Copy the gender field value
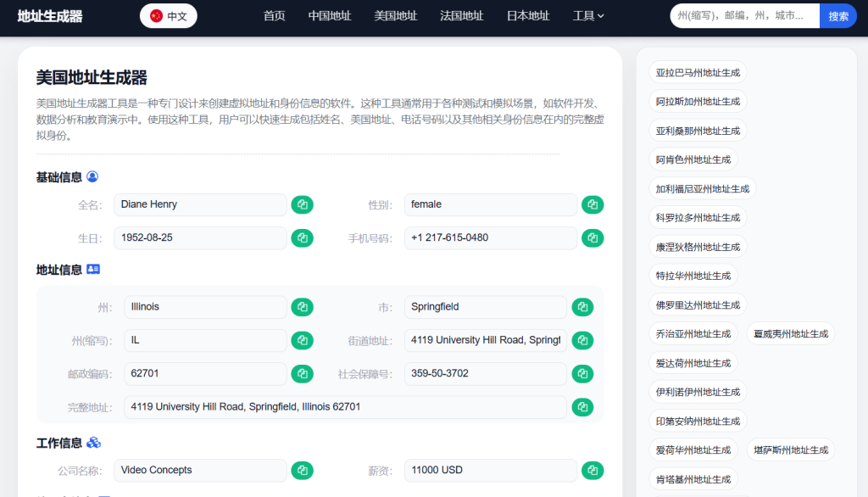Viewport: 868px width, 497px height. coord(593,204)
